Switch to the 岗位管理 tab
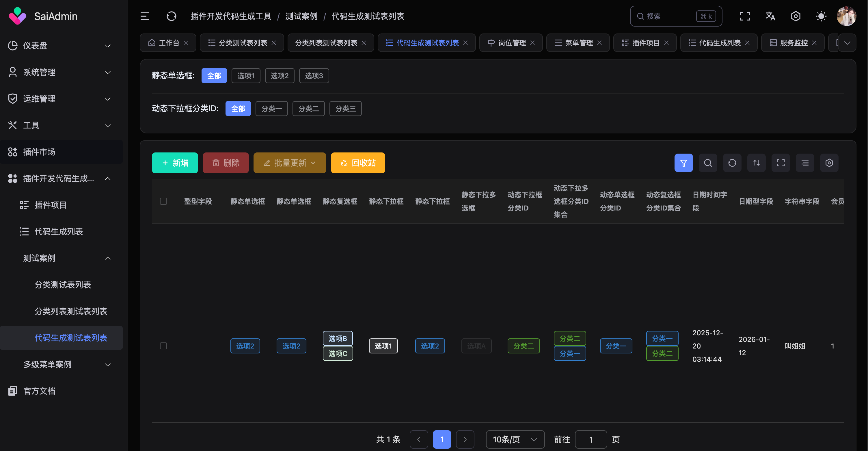 [511, 43]
